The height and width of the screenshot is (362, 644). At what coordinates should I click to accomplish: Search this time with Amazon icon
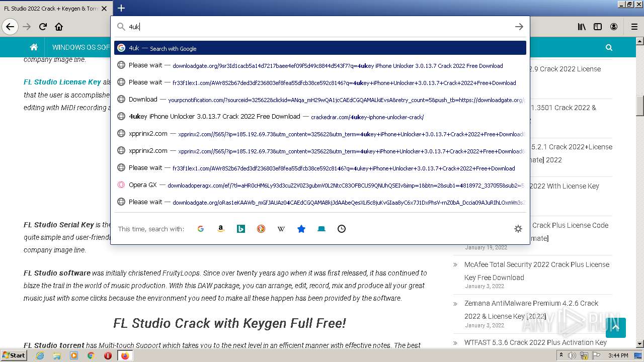click(221, 229)
